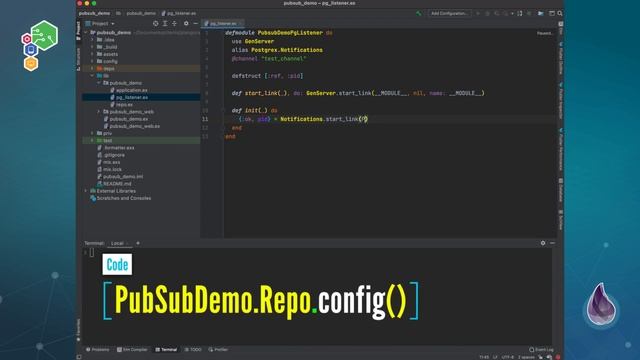Click UTF-8 encoding in status bar
This screenshot has width=640, height=360.
[x=507, y=357]
